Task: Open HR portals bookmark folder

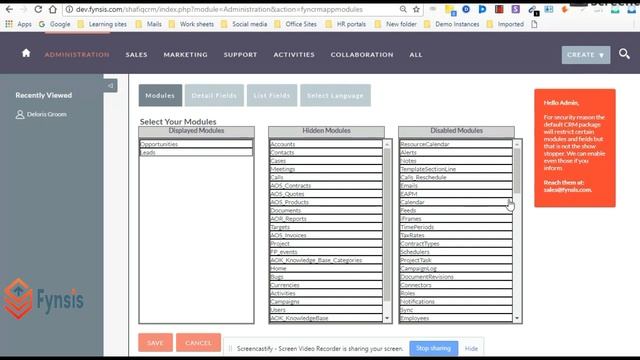Action: (346, 24)
